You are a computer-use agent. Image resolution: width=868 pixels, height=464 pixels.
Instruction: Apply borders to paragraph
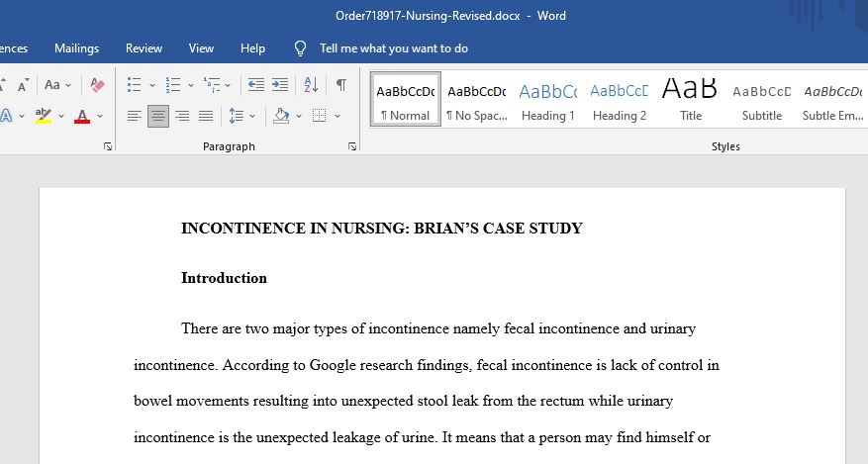320,116
